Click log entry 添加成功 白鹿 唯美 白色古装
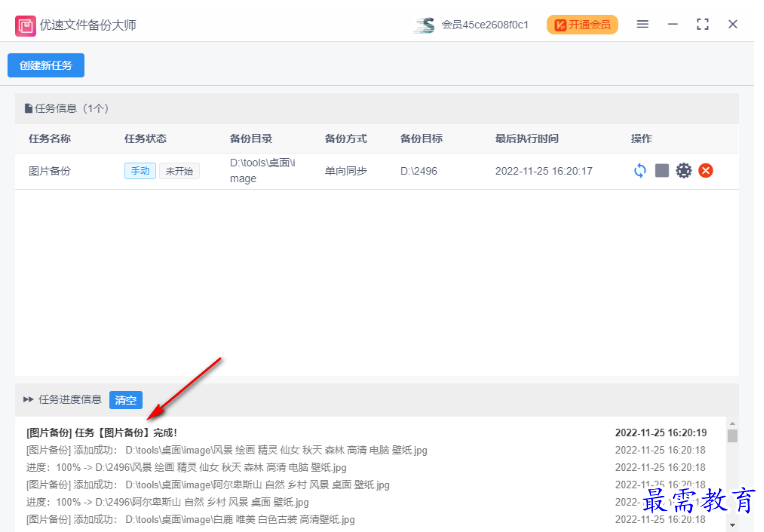 point(191,520)
